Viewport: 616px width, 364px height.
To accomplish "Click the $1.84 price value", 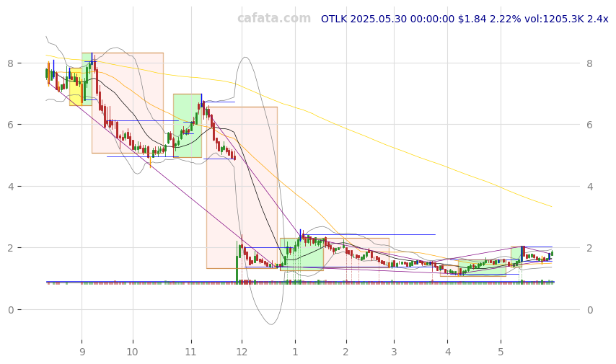I will tap(472, 19).
